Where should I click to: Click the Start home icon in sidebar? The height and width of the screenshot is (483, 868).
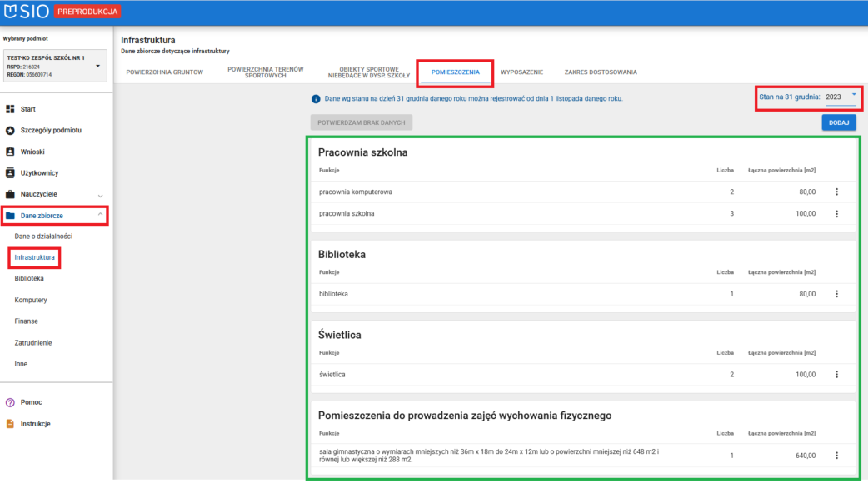[11, 109]
